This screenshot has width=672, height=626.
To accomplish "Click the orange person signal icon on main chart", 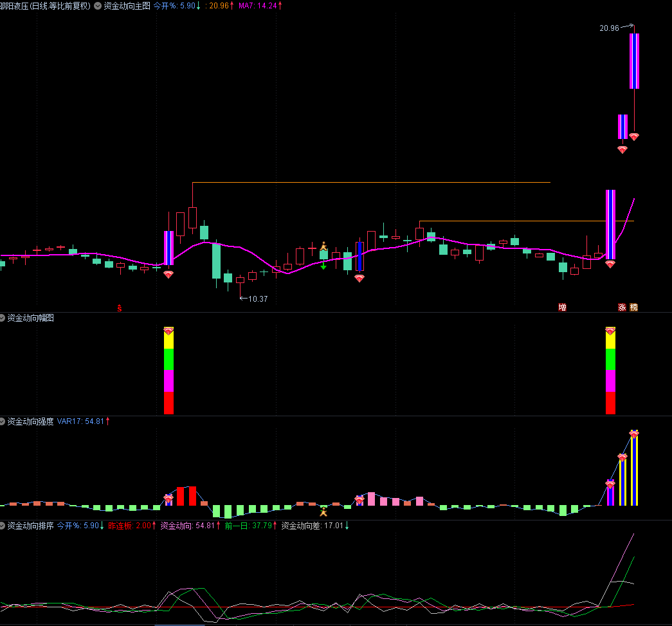I will pos(323,245).
